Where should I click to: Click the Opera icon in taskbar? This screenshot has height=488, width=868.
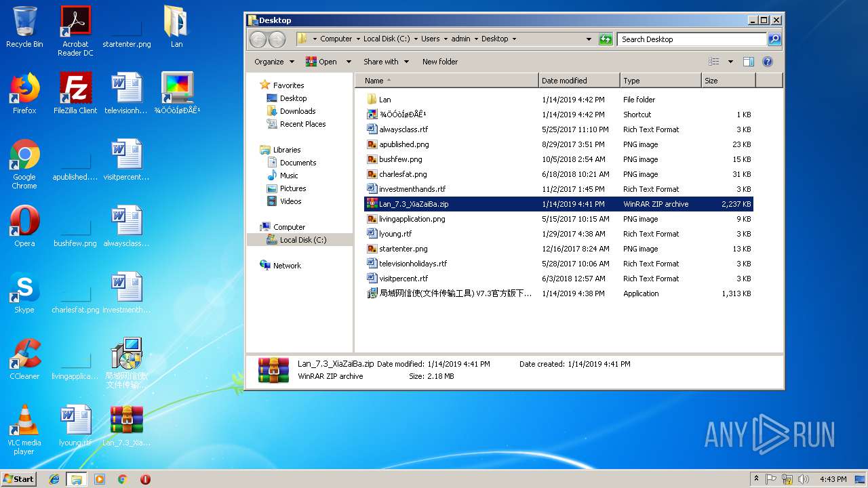pos(145,479)
